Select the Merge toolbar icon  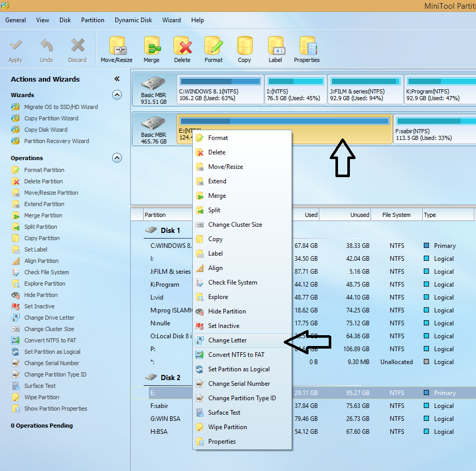tap(151, 50)
